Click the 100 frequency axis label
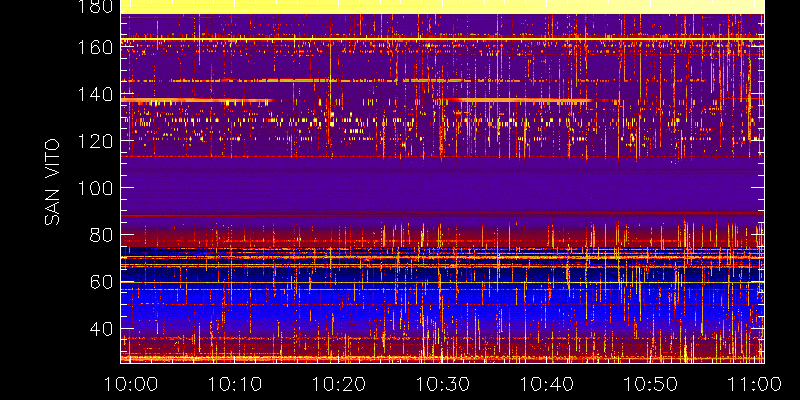800x400 pixels. pos(95,188)
